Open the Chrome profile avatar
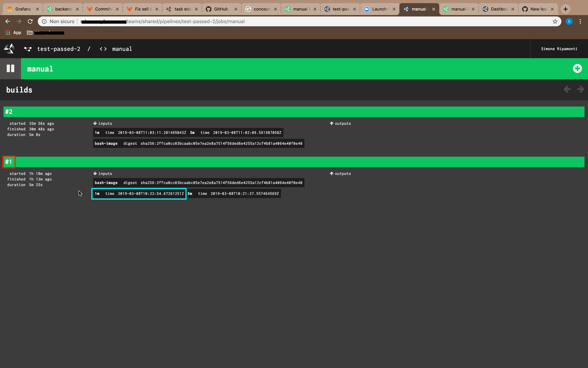 click(x=569, y=21)
